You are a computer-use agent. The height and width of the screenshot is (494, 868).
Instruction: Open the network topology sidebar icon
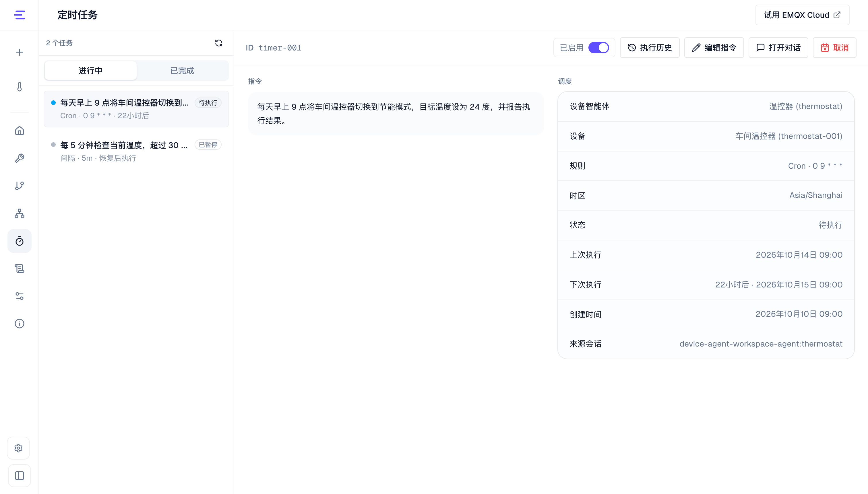[19, 213]
